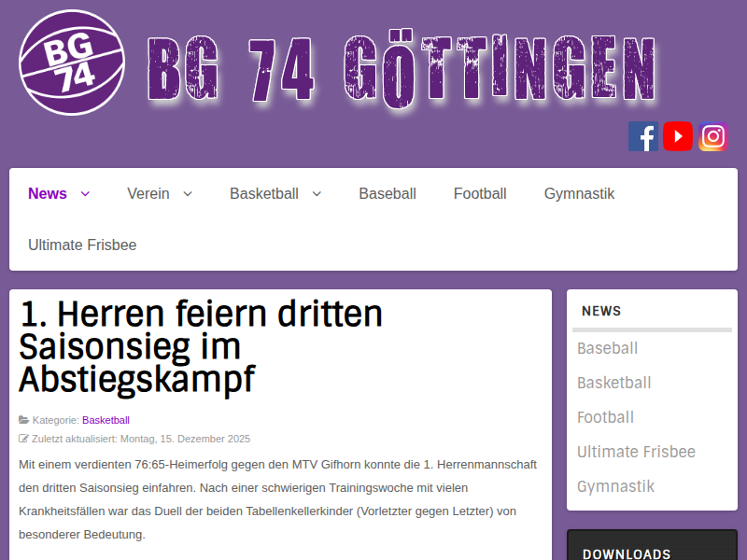Open the Baseball menu item
This screenshot has height=560, width=747.
click(388, 194)
